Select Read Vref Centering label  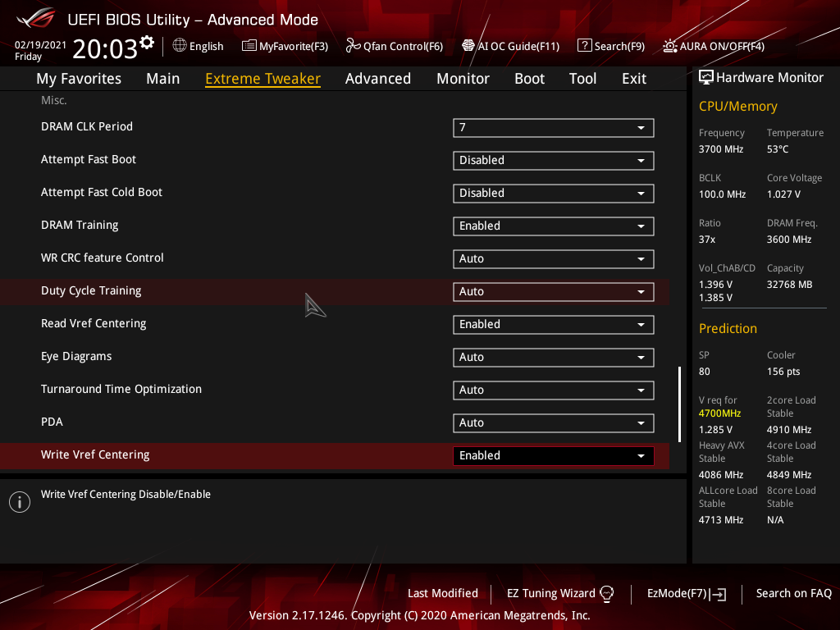(94, 323)
